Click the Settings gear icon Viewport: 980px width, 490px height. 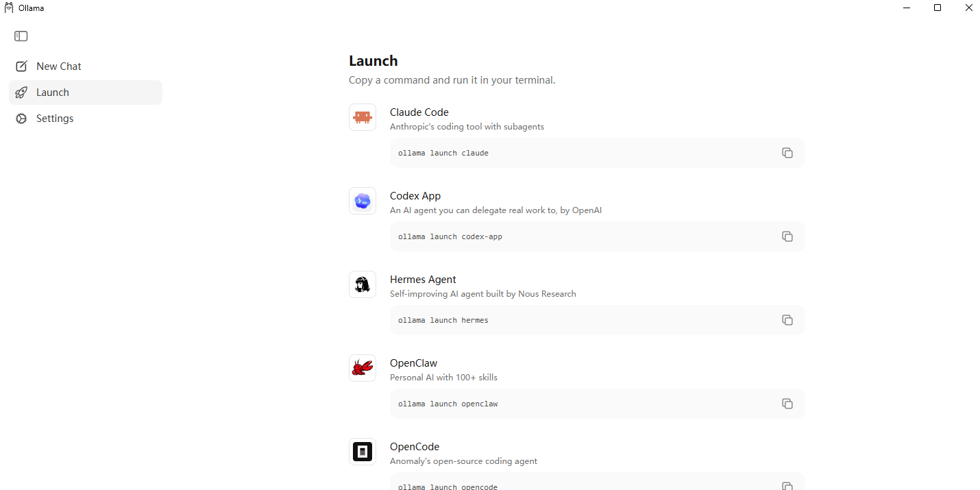point(21,119)
